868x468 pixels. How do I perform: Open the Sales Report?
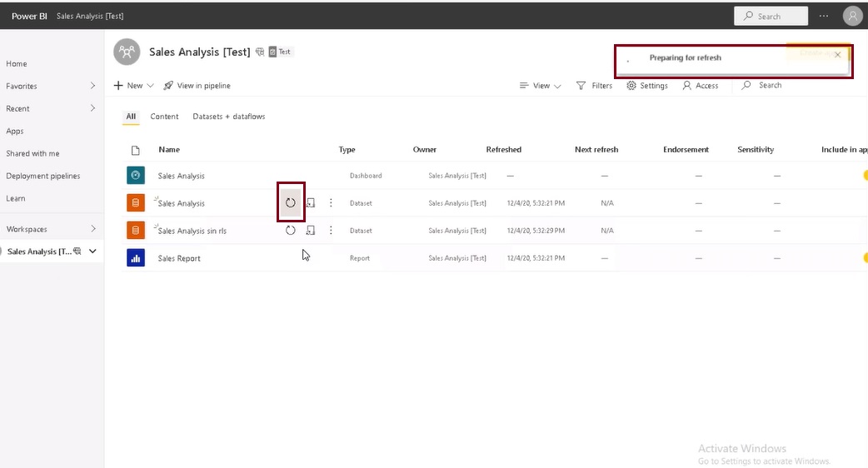[x=179, y=258]
